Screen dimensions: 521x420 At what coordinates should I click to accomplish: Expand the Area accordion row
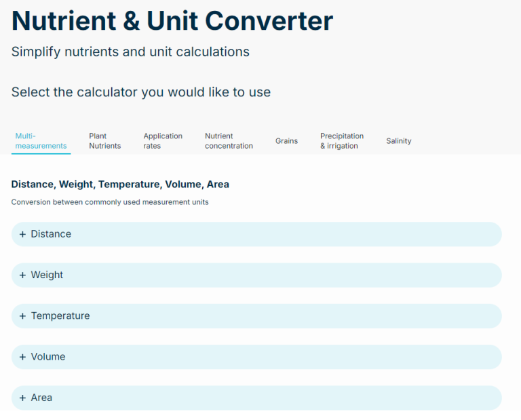click(x=256, y=398)
